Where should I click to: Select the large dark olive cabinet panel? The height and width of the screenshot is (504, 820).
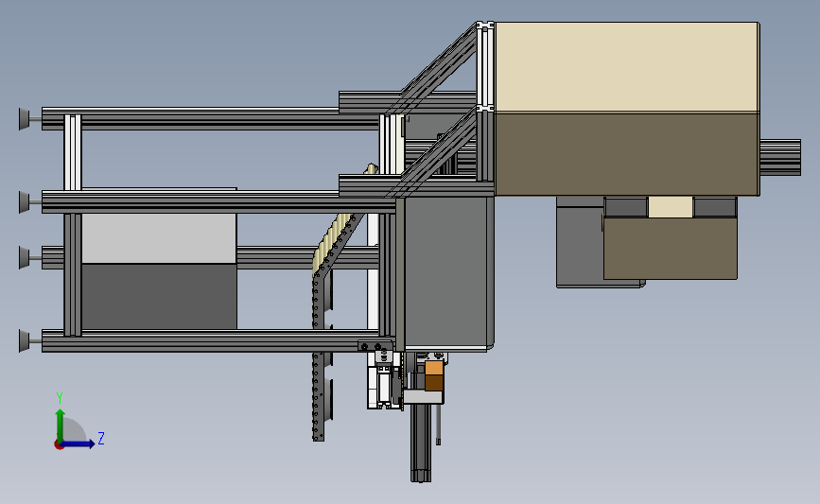[626, 154]
